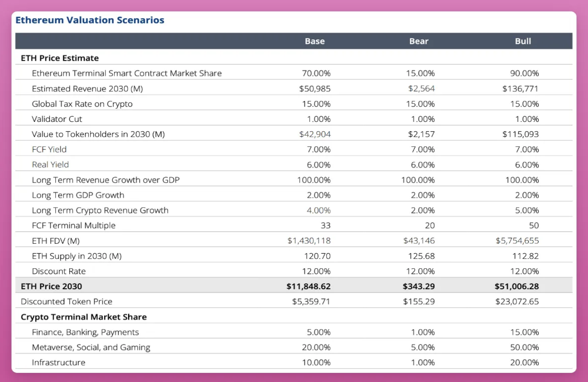Click 'Crypto Terminal Market Share' section heading
The height and width of the screenshot is (382, 588).
(x=84, y=317)
